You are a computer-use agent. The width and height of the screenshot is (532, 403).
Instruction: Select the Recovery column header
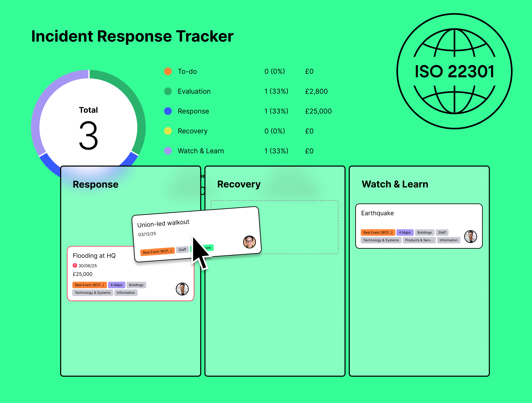pyautogui.click(x=239, y=184)
